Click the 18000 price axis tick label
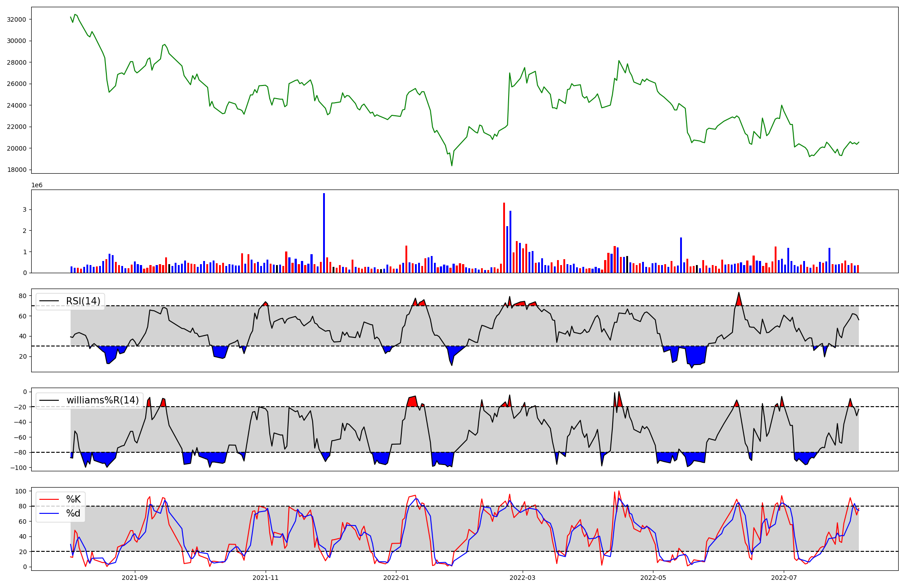This screenshot has height=588, width=905. (x=17, y=170)
